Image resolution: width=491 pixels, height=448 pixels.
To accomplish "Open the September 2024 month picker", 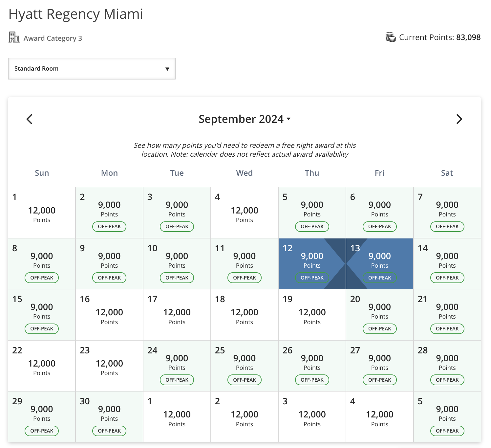I will tap(245, 119).
